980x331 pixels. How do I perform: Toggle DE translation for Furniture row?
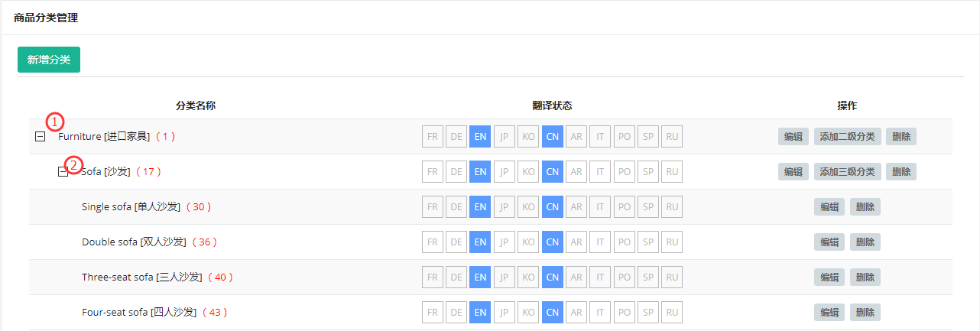(x=456, y=137)
